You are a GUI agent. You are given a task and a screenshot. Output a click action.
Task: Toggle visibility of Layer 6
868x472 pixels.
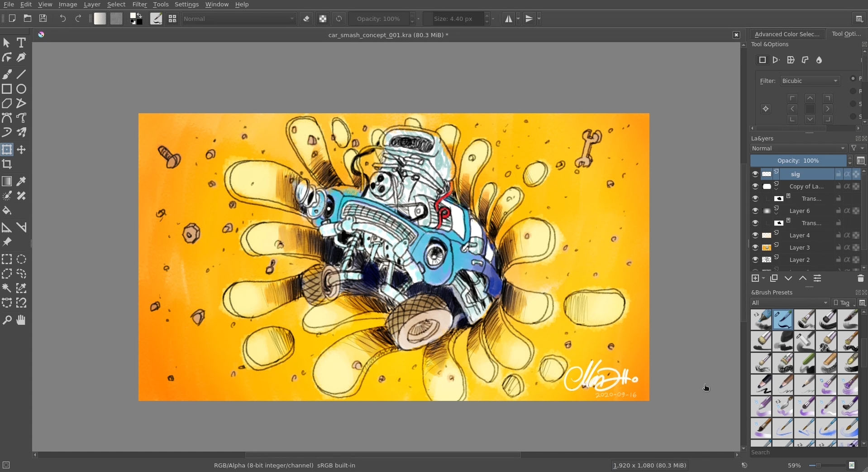(755, 211)
